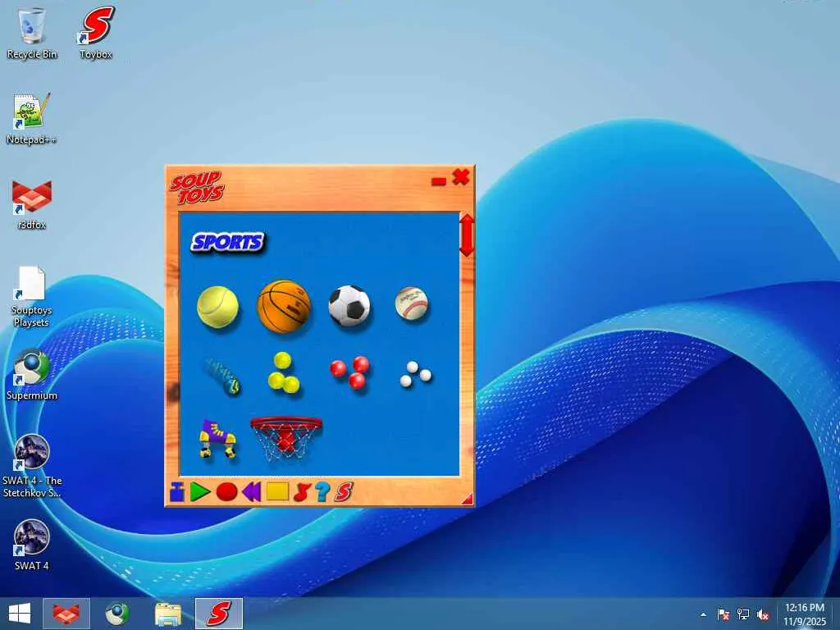
Task: Click the purple rewind arrows
Action: click(x=251, y=492)
